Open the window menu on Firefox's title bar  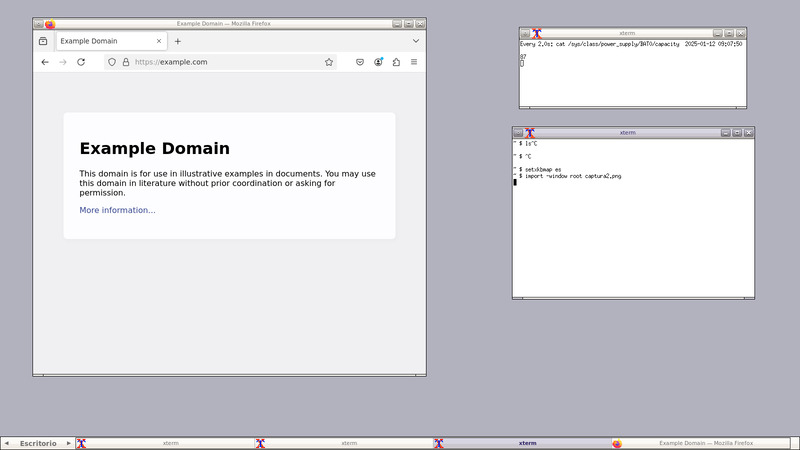38,23
